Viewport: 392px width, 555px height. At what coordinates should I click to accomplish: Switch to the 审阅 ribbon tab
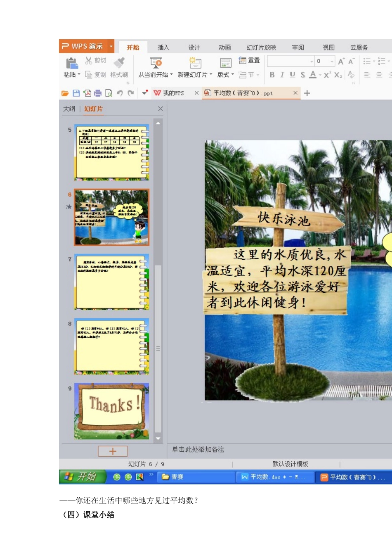[x=298, y=47]
